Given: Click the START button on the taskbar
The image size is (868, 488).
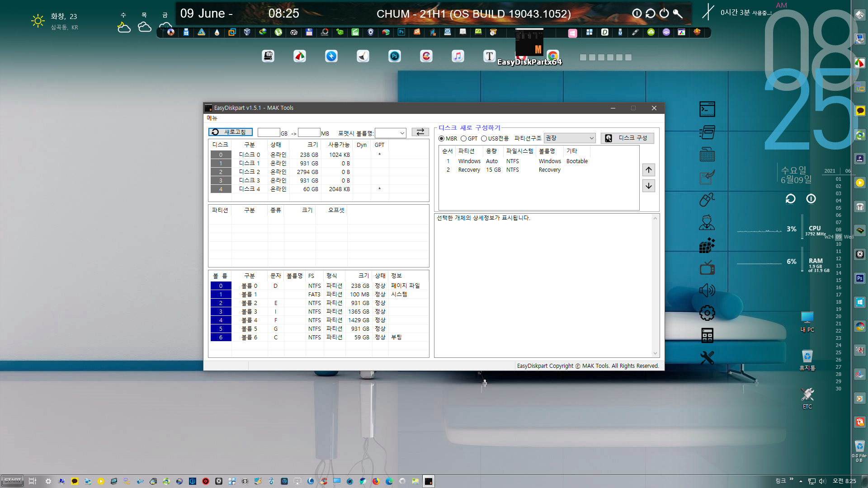Looking at the screenshot, I should coord(13,481).
